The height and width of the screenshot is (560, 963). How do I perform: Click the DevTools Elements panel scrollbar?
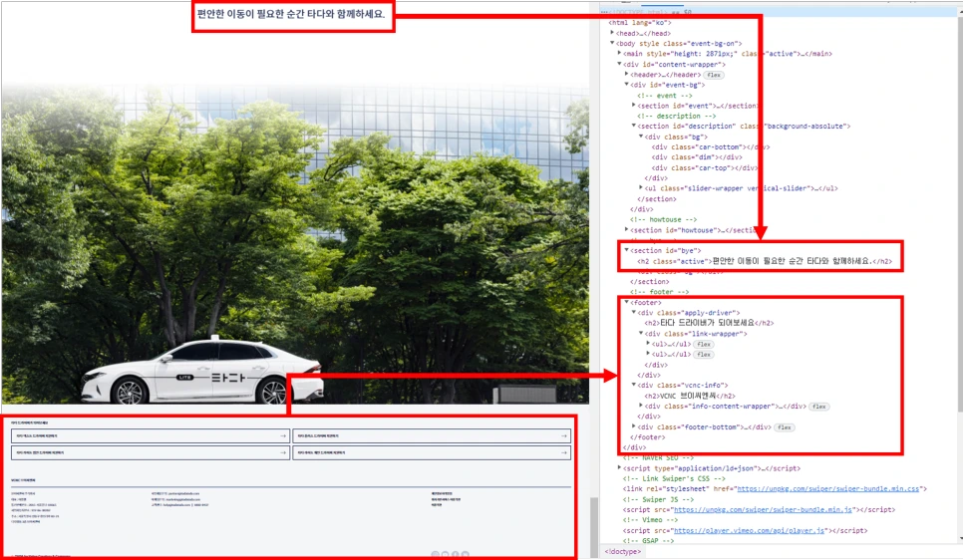click(x=959, y=215)
